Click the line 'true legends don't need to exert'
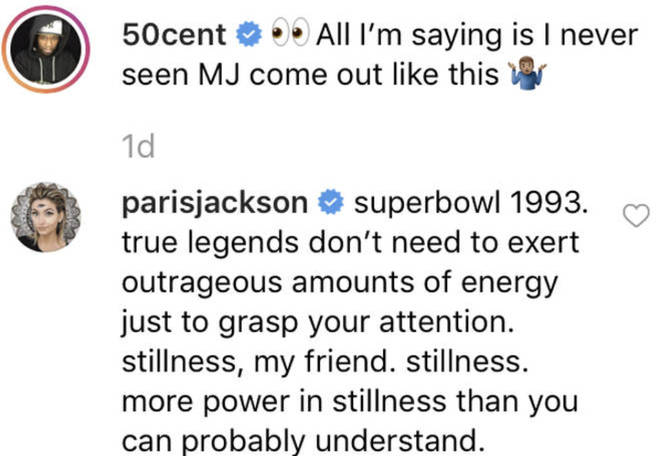 (351, 243)
